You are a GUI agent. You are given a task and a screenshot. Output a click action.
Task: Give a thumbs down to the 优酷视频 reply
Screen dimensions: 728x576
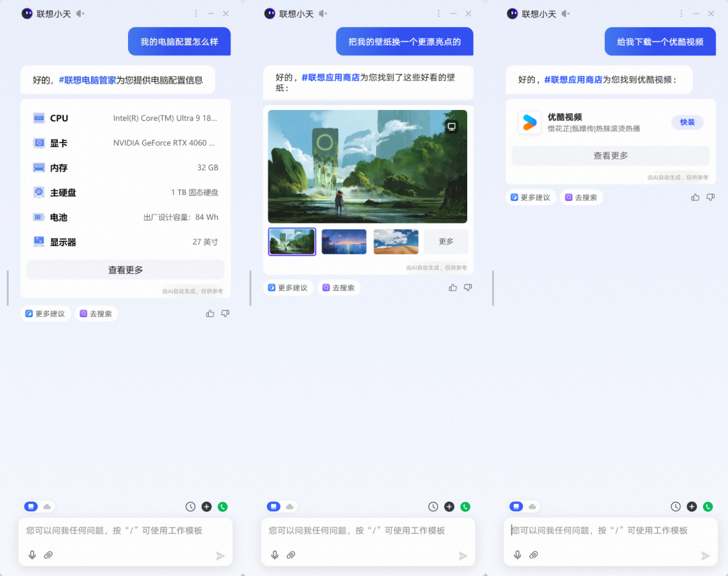click(710, 196)
